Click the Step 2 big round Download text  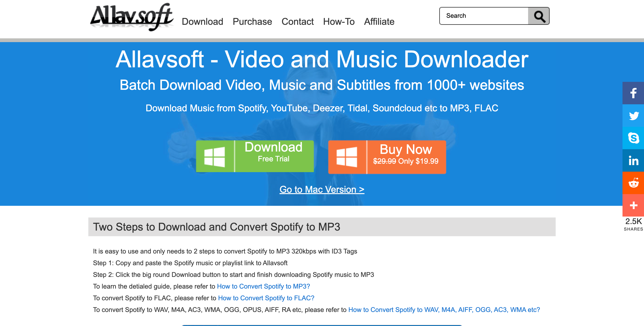(x=233, y=275)
